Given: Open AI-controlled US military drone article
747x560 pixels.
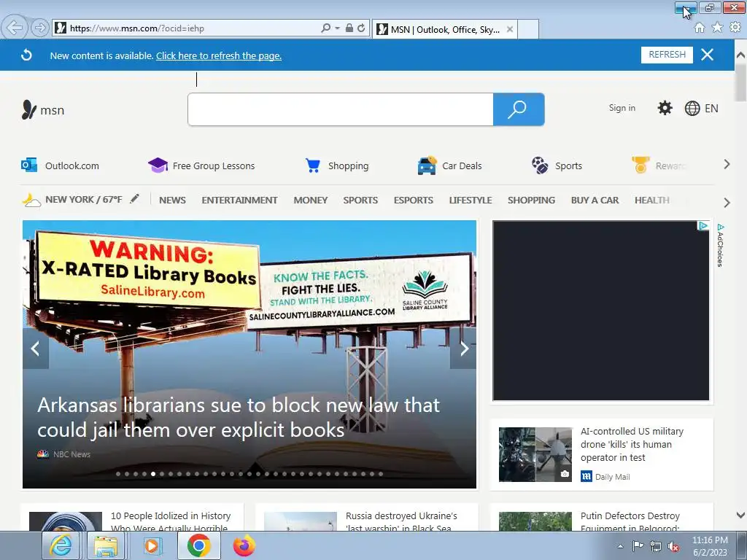Looking at the screenshot, I should [x=632, y=444].
